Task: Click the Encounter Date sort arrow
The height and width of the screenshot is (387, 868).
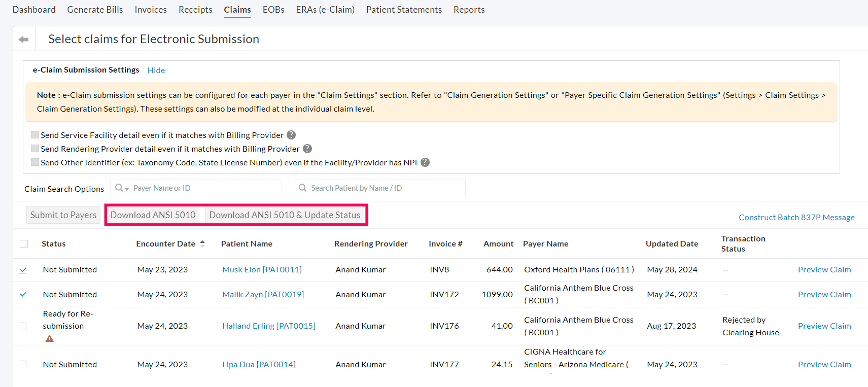Action: coord(202,243)
